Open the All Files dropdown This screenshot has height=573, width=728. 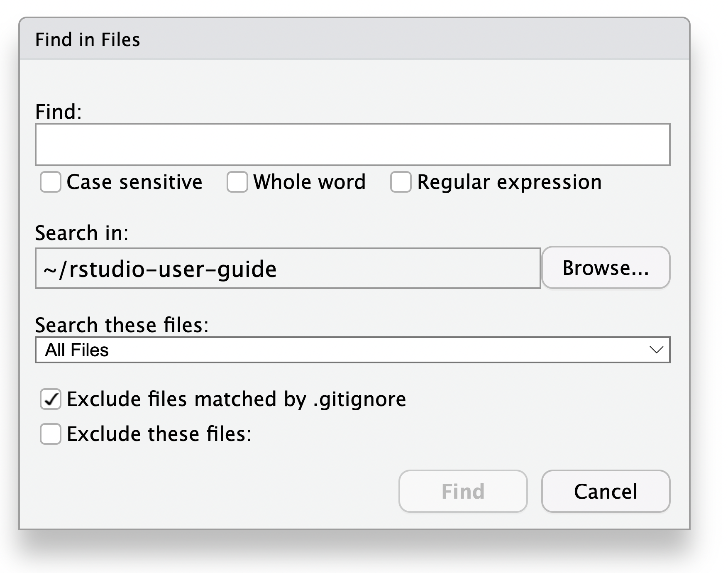click(x=352, y=350)
